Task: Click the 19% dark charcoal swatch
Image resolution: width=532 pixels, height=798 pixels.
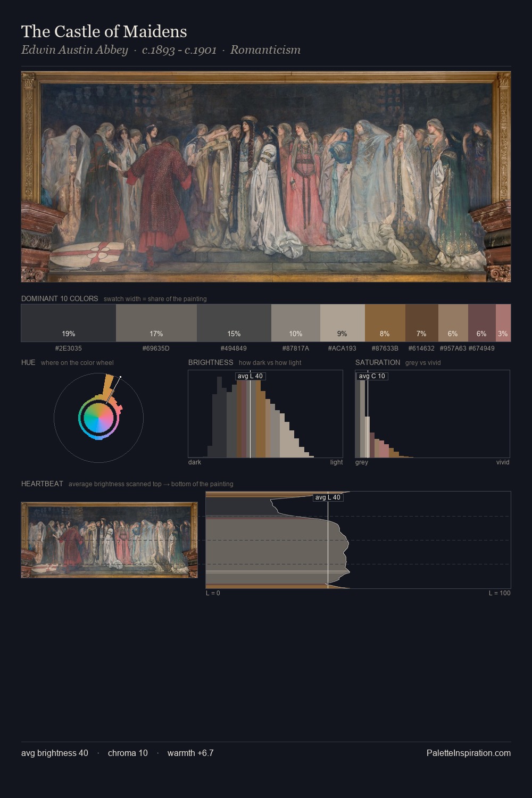Action: tap(69, 323)
